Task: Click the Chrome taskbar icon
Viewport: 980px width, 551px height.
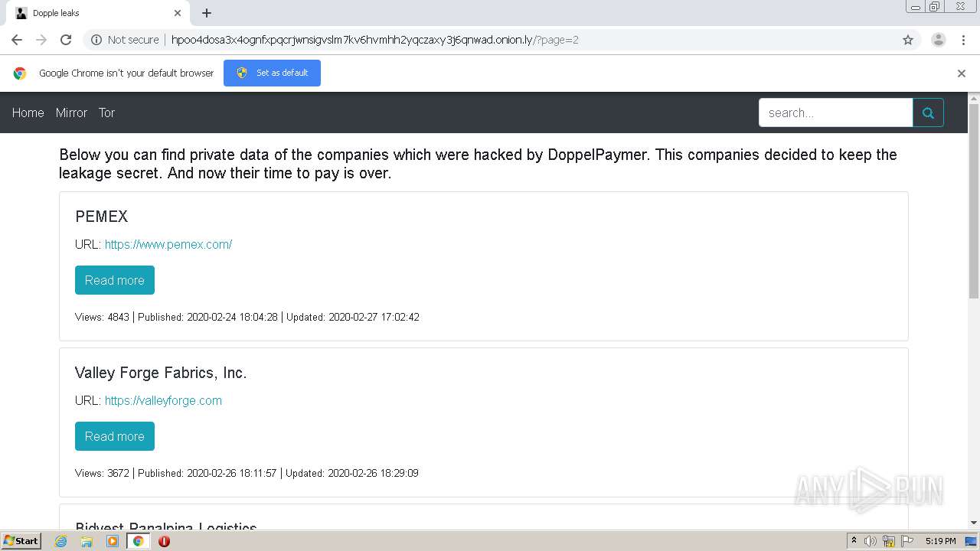Action: 138,541
